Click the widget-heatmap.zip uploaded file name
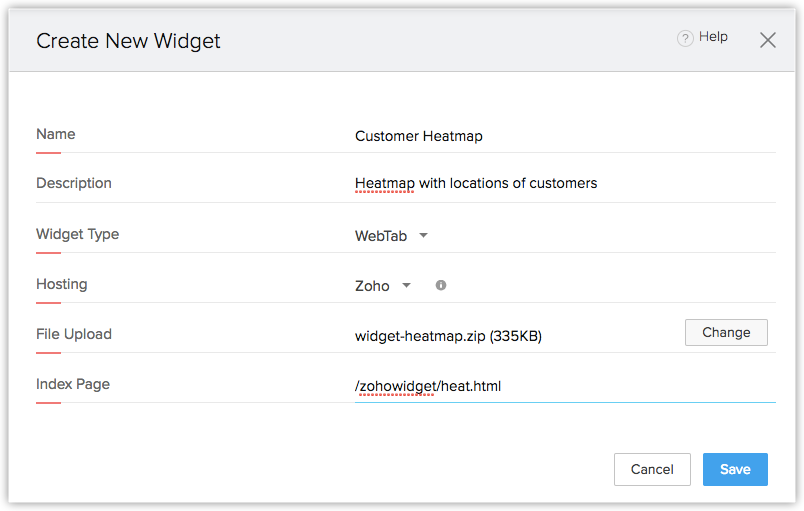 448,336
